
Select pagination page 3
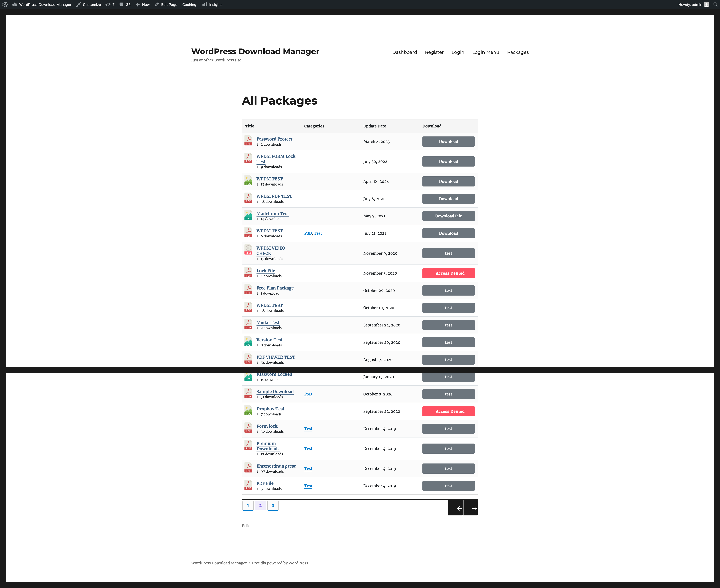tap(273, 506)
